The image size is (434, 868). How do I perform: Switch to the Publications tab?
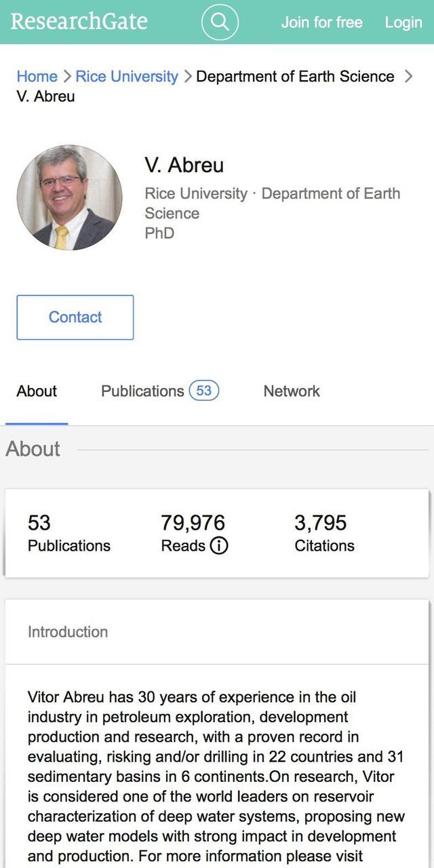tap(142, 391)
